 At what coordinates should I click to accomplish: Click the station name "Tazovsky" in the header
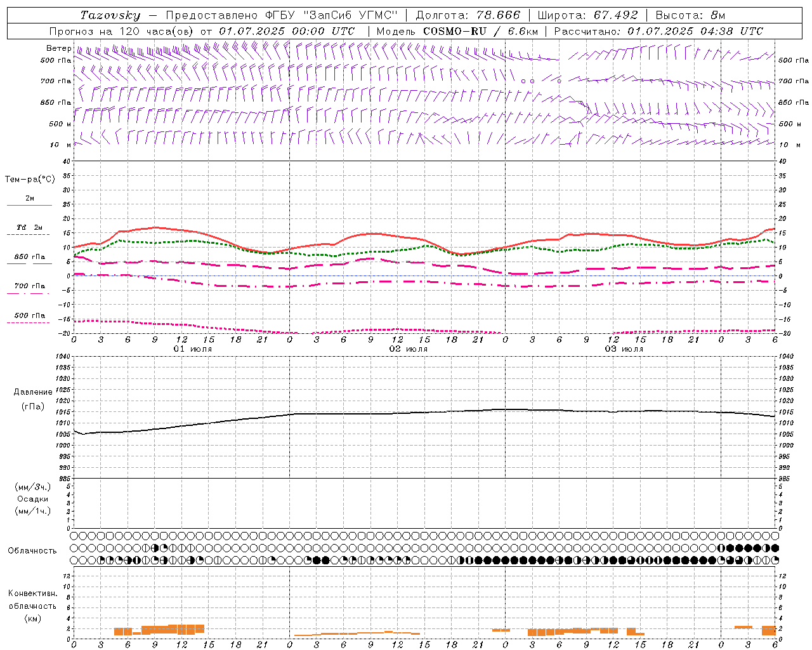click(110, 15)
